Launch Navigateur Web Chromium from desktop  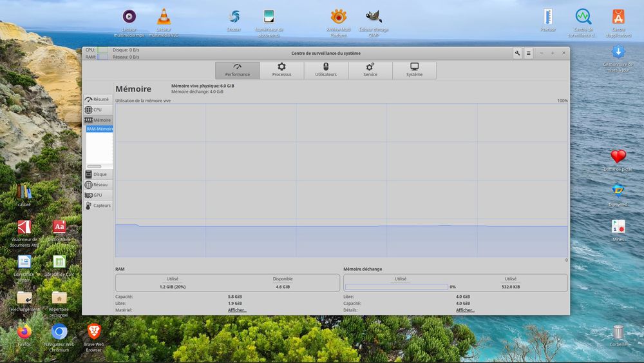point(59,338)
